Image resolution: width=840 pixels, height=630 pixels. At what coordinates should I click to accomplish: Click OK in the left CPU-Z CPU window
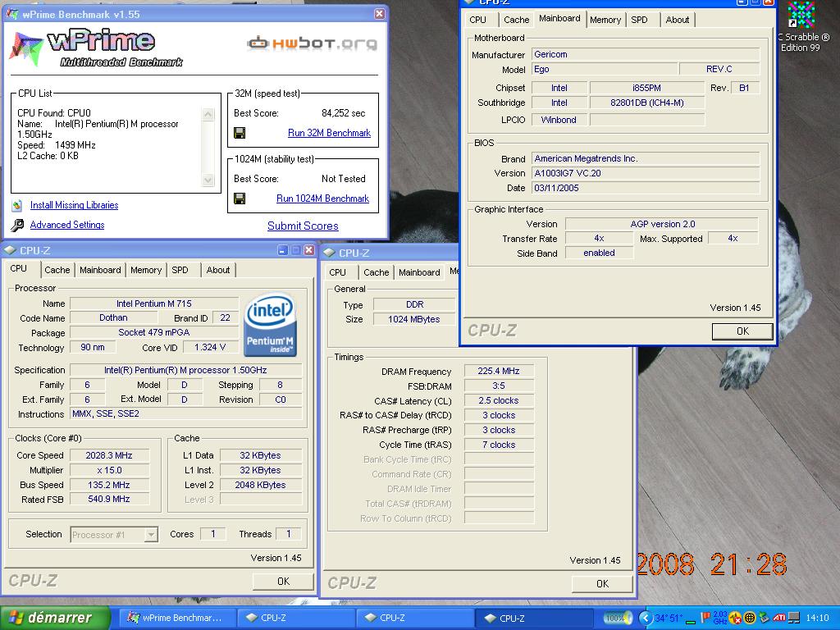pos(283,582)
